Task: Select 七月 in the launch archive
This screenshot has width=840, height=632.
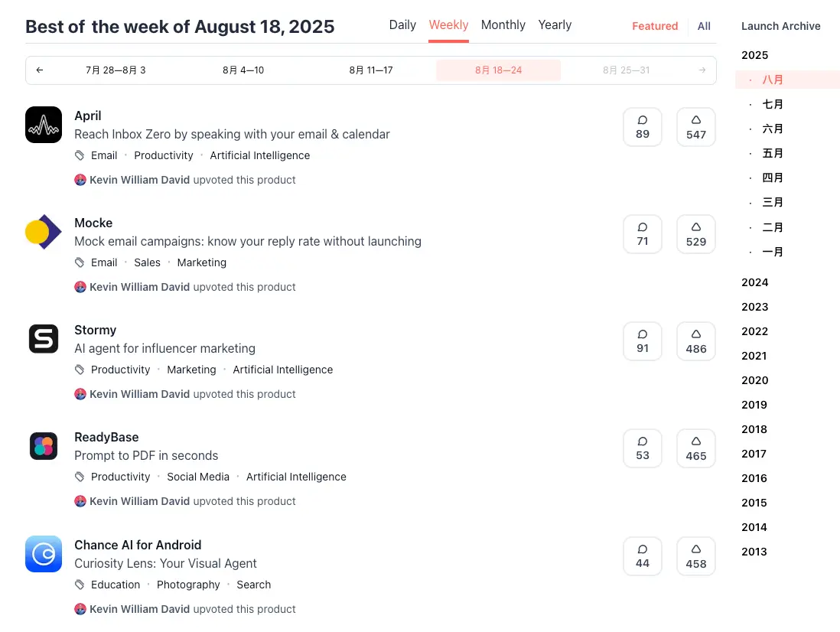Action: [773, 104]
